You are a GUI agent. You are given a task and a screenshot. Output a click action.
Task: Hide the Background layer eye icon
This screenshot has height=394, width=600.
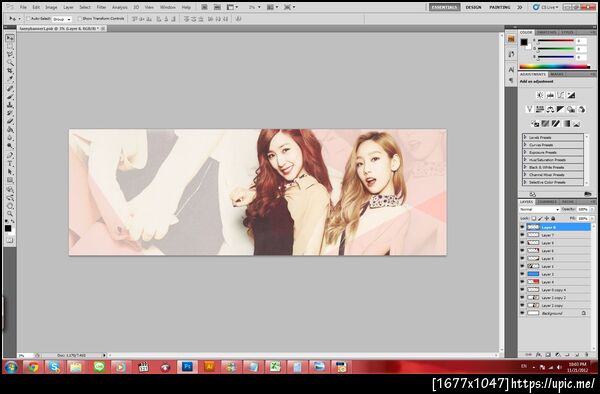[x=522, y=313]
